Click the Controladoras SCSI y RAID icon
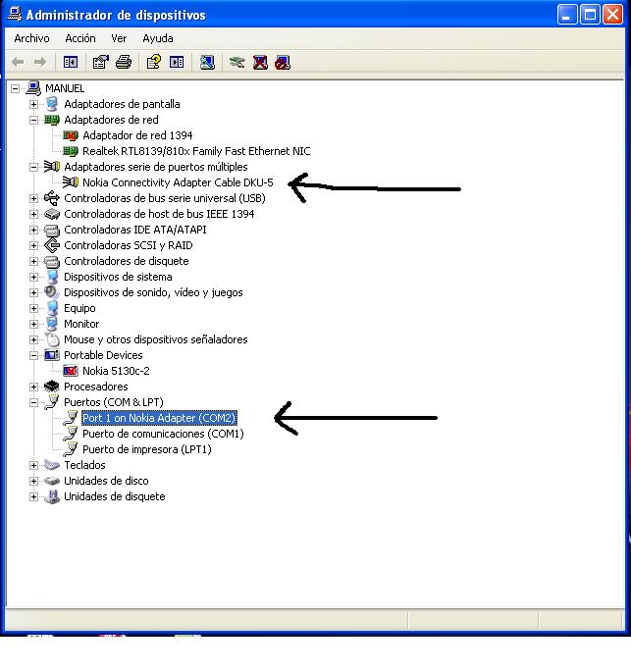The image size is (631, 672). click(52, 245)
